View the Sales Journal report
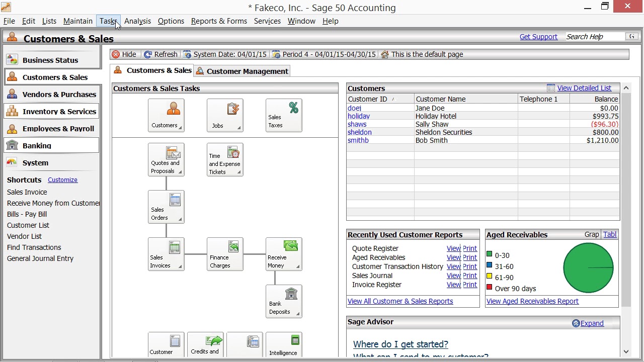 [453, 276]
